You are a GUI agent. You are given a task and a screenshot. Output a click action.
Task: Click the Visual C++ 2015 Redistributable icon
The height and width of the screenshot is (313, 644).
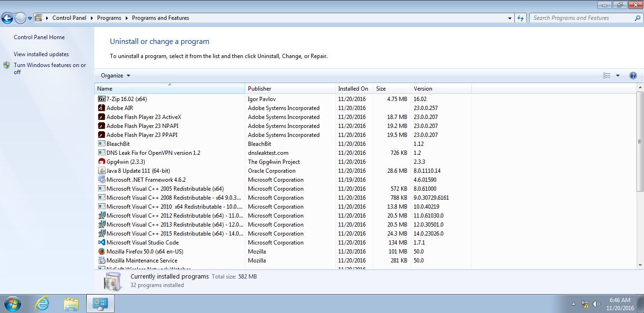pos(101,234)
